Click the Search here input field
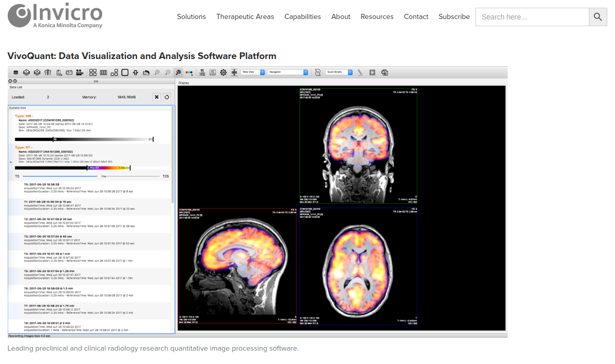 click(532, 17)
